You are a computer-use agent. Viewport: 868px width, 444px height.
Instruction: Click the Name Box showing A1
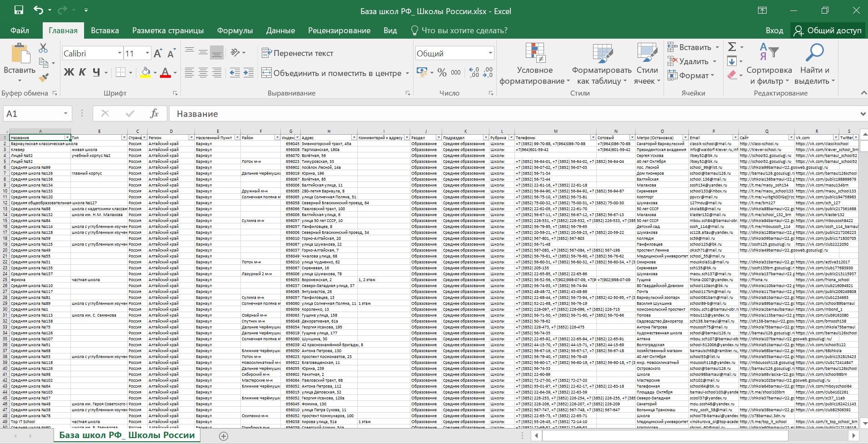[x=32, y=114]
